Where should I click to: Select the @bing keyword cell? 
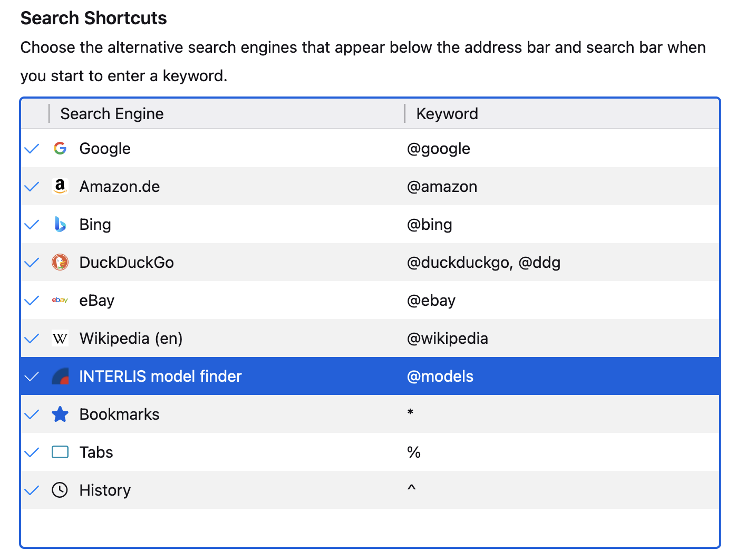[430, 225]
